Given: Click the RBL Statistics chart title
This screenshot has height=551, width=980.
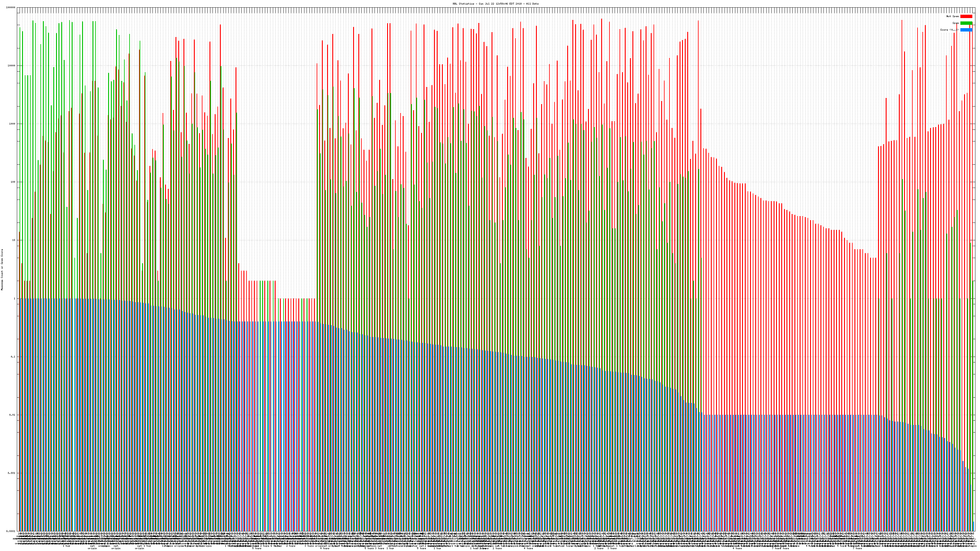Looking at the screenshot, I should click(495, 4).
